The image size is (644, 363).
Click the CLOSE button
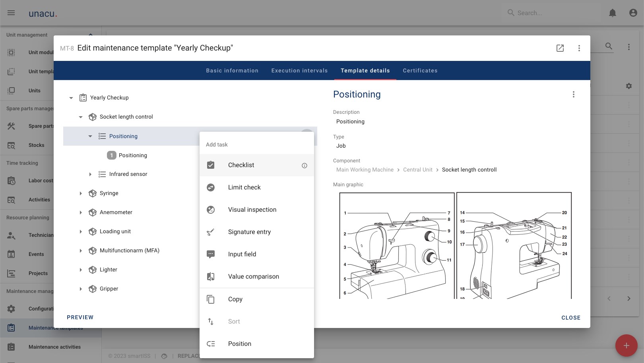click(571, 318)
